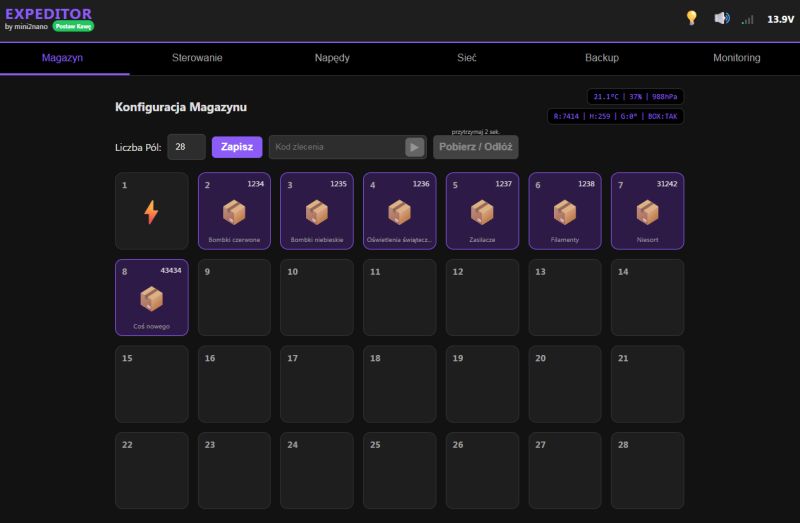
Task: Click code 1237 on slot 5
Action: pos(504,184)
